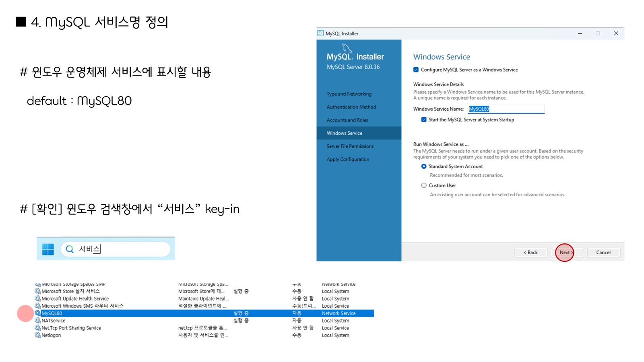Click the gear icon beside MySQL80 service

pos(37,313)
